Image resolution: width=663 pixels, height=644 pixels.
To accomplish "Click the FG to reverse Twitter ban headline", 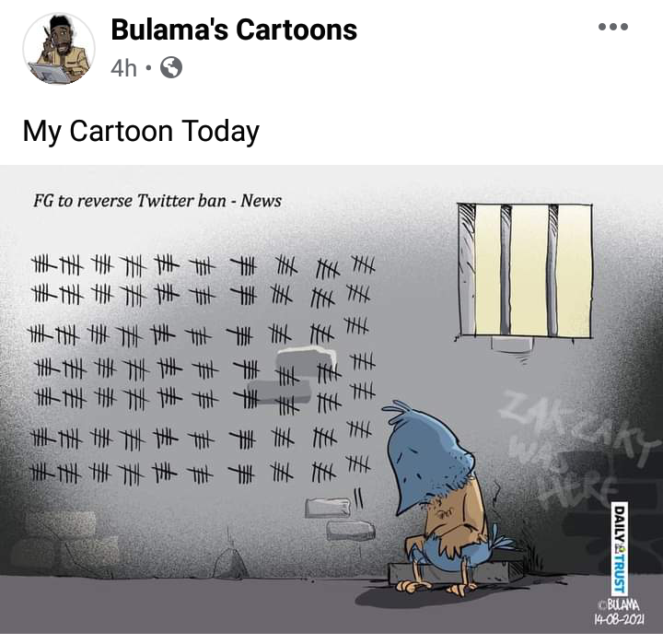I will [x=157, y=201].
